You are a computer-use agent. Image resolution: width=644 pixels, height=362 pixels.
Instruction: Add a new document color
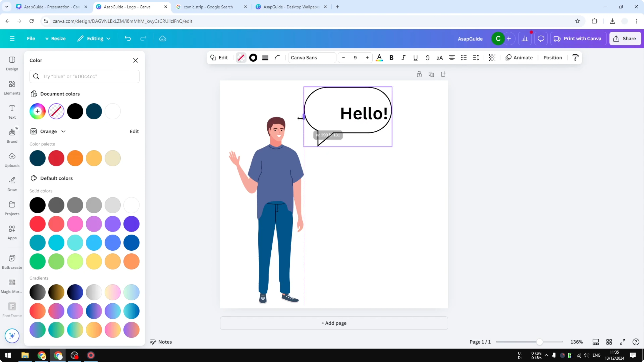[x=37, y=111]
